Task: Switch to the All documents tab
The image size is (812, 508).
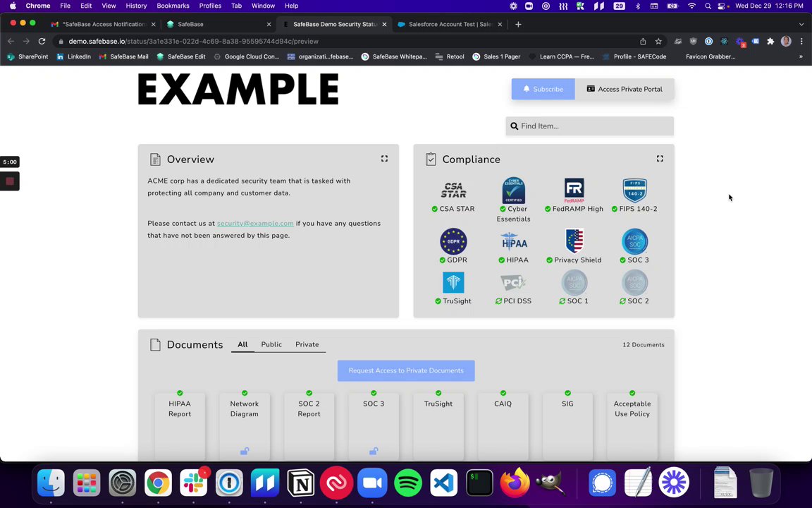Action: click(242, 345)
